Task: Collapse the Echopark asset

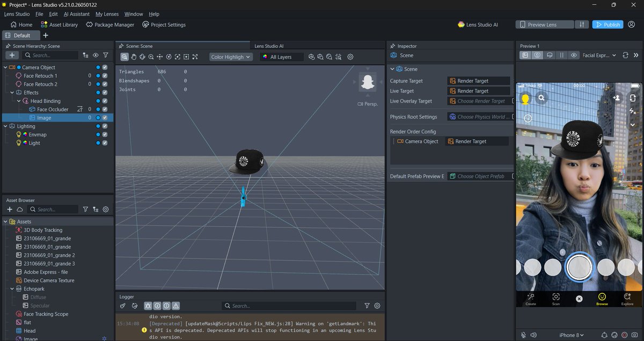Action: (12, 289)
